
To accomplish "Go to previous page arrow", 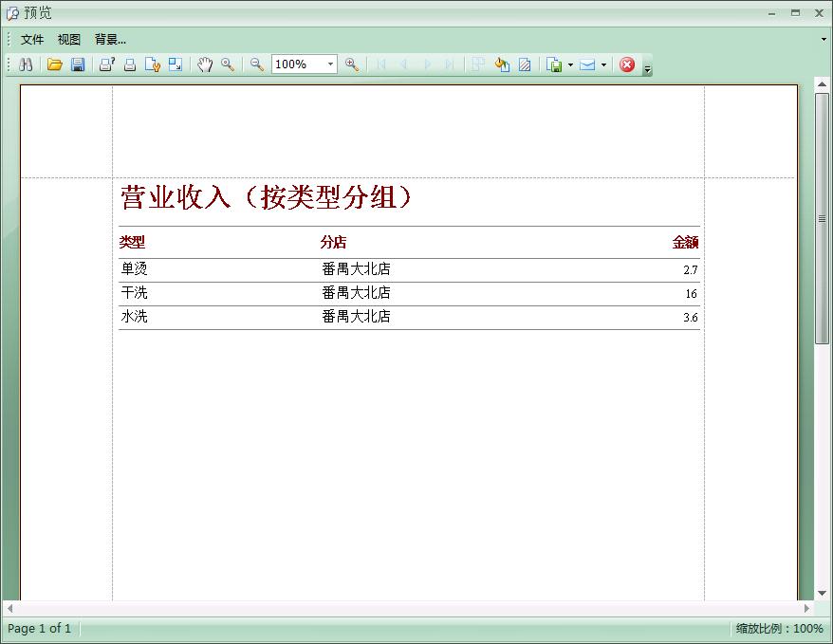I will coord(404,64).
